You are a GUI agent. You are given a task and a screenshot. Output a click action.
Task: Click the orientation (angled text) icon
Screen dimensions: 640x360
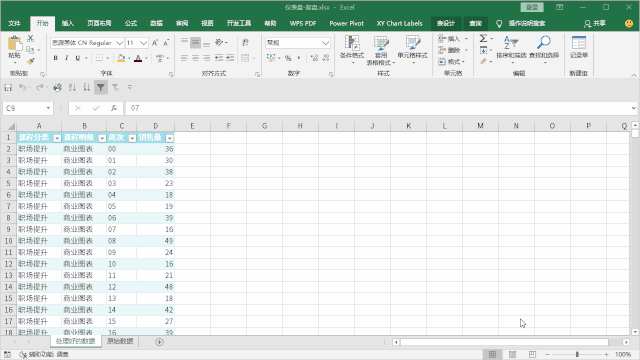click(x=219, y=42)
